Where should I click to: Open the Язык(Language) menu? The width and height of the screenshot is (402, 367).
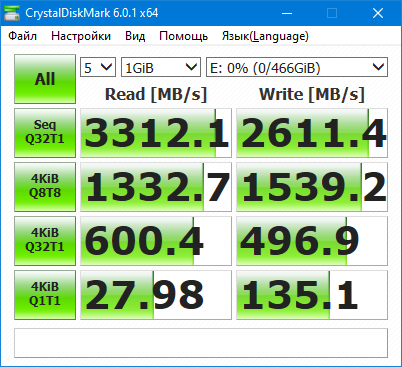tap(265, 36)
